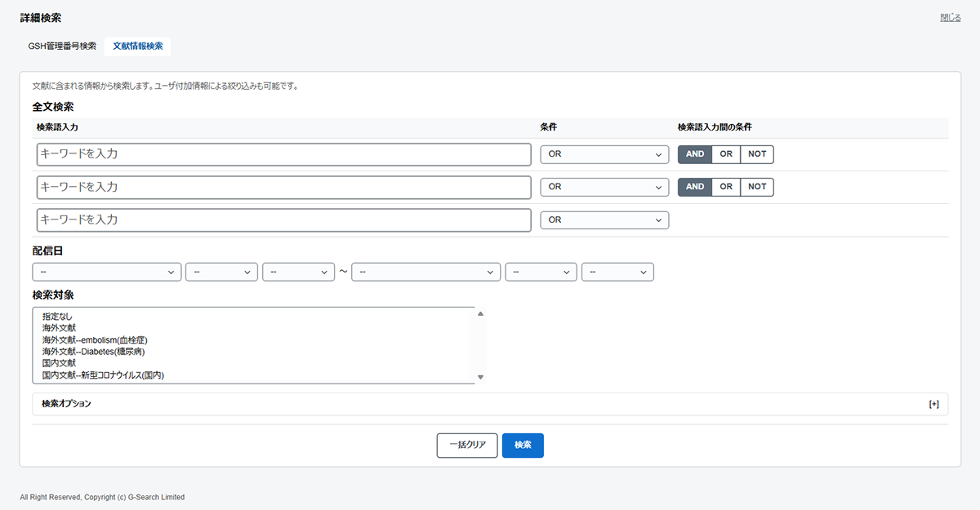The width and height of the screenshot is (980, 510).
Task: Select NOT operator in first row
Action: (x=757, y=154)
